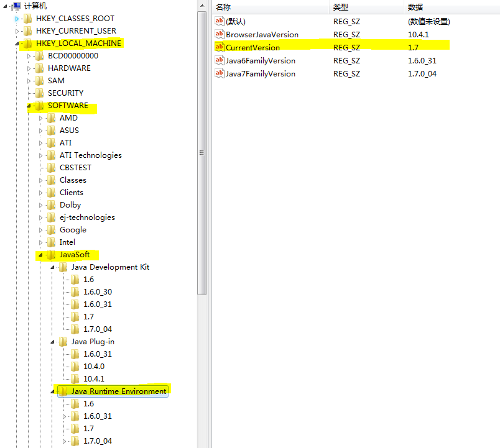Image resolution: width=500 pixels, height=448 pixels.
Task: Expand 1.6.0_31 under Java Runtime Environment
Action: [63, 416]
